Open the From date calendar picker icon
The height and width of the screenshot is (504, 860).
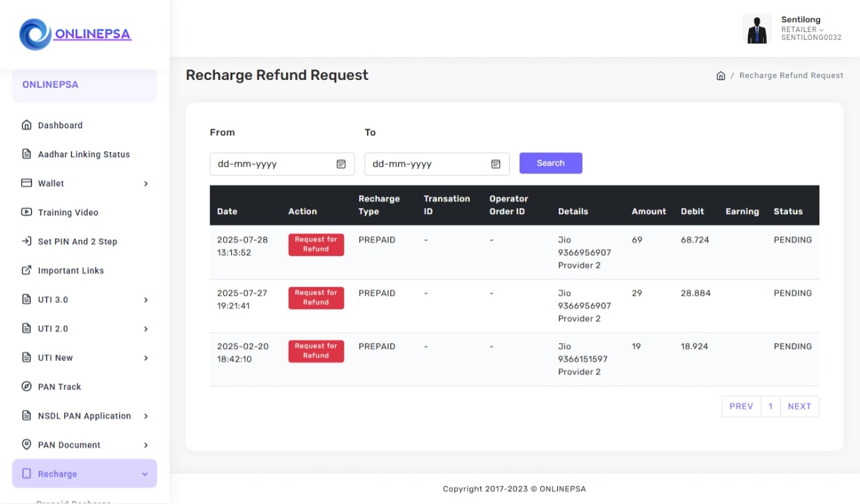tap(341, 164)
